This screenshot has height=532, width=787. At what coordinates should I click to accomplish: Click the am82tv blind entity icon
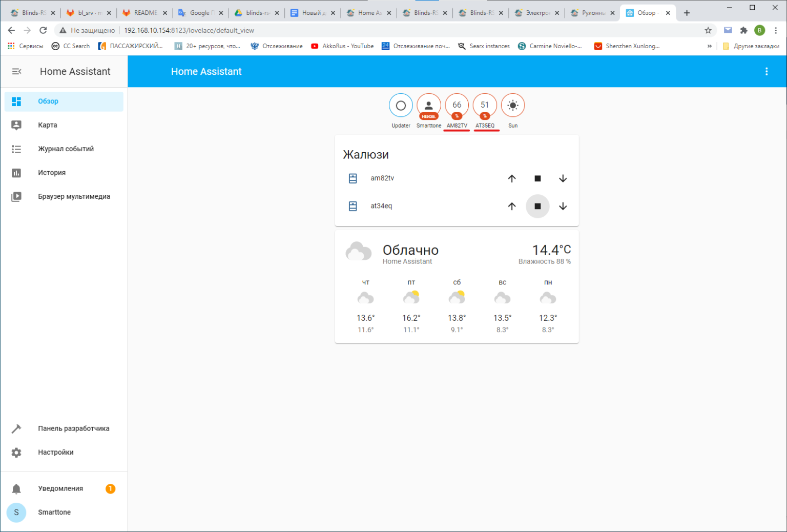point(353,178)
